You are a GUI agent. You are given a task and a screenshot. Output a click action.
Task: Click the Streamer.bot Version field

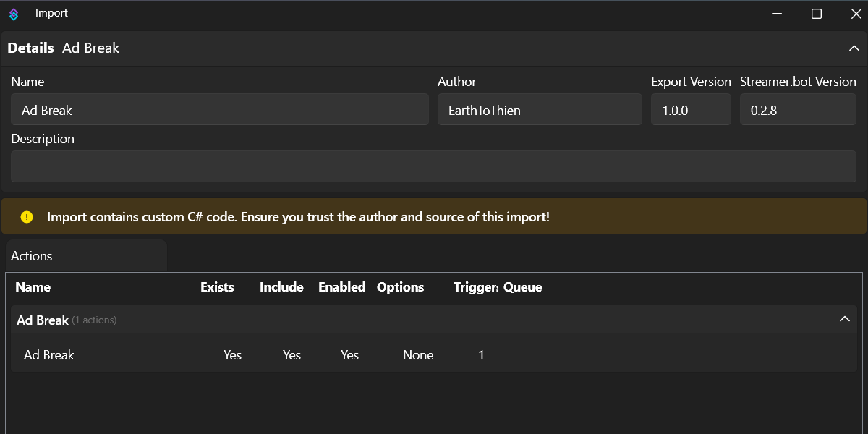pyautogui.click(x=797, y=110)
